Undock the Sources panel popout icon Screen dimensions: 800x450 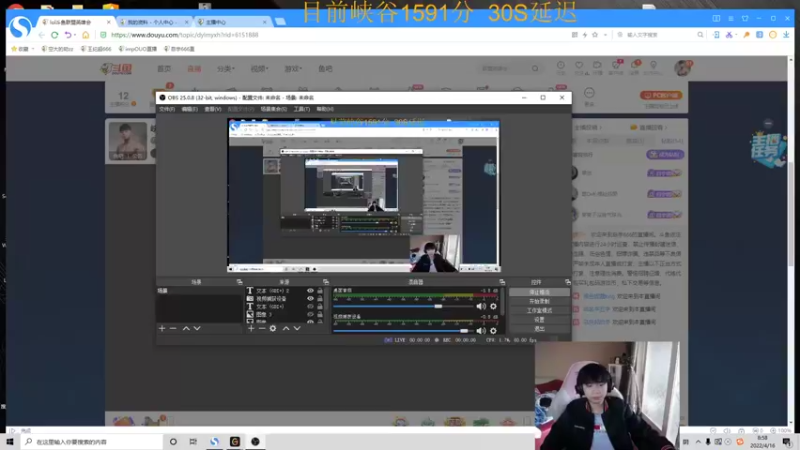tap(326, 282)
